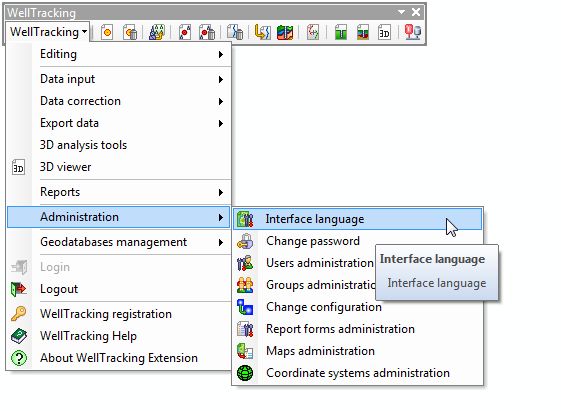Open toolbar options arrow in title bar
Screen dimensions: 561x411
coord(401,12)
